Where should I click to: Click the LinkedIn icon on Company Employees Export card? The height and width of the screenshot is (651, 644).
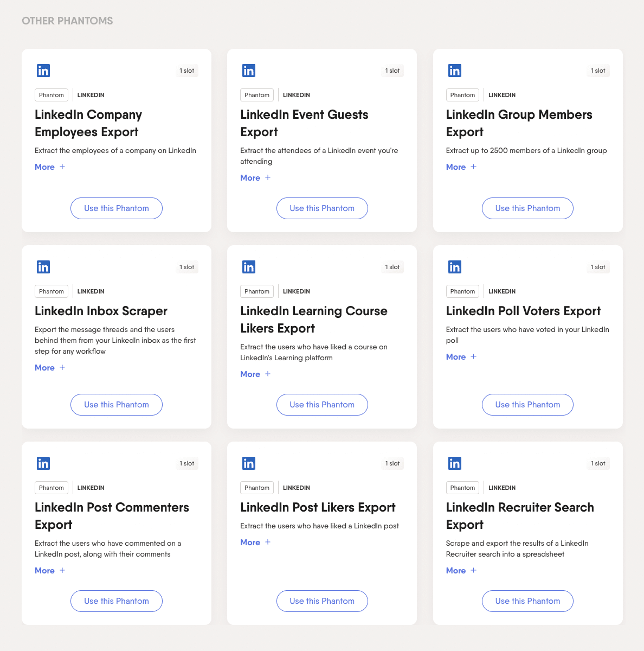coord(43,70)
